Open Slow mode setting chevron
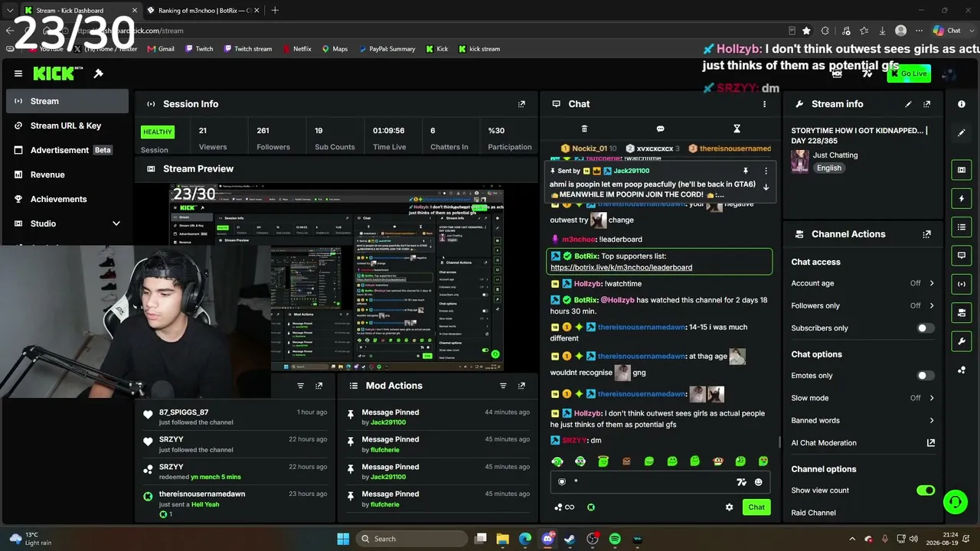The width and height of the screenshot is (980, 551). (x=932, y=398)
